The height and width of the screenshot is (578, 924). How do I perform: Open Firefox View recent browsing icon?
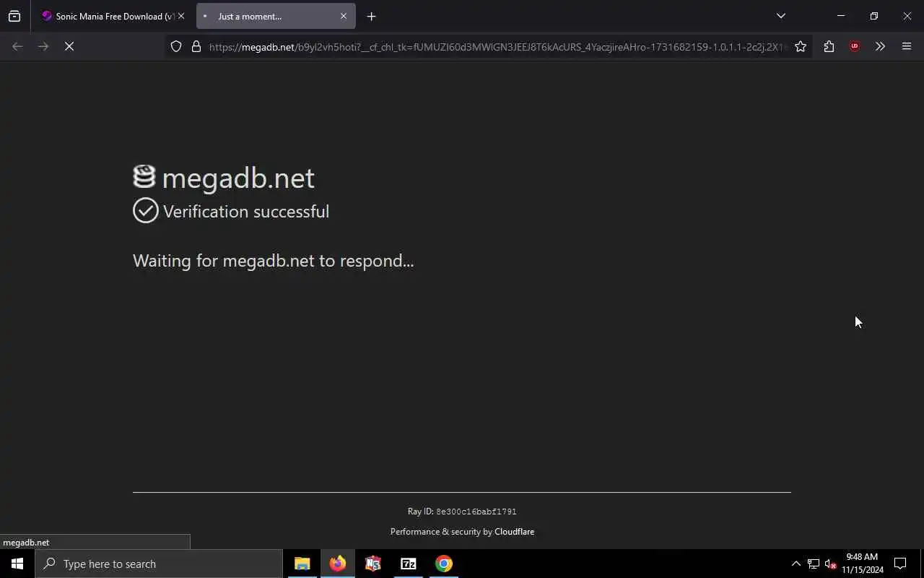(14, 16)
